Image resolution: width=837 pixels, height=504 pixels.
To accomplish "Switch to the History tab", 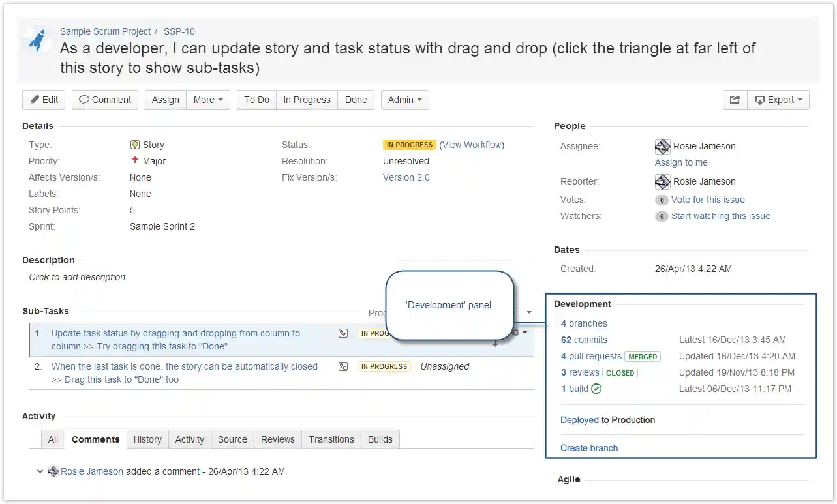I will (x=147, y=439).
